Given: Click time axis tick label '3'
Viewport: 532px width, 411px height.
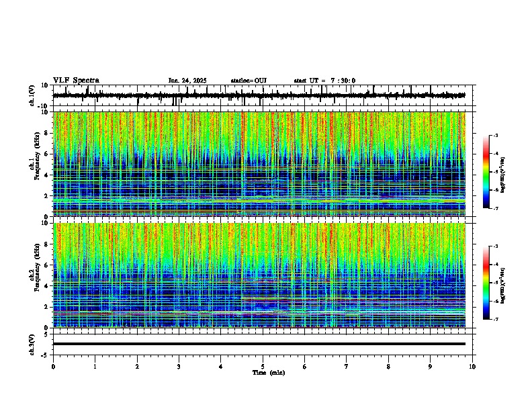Looking at the screenshot, I should pyautogui.click(x=179, y=367).
